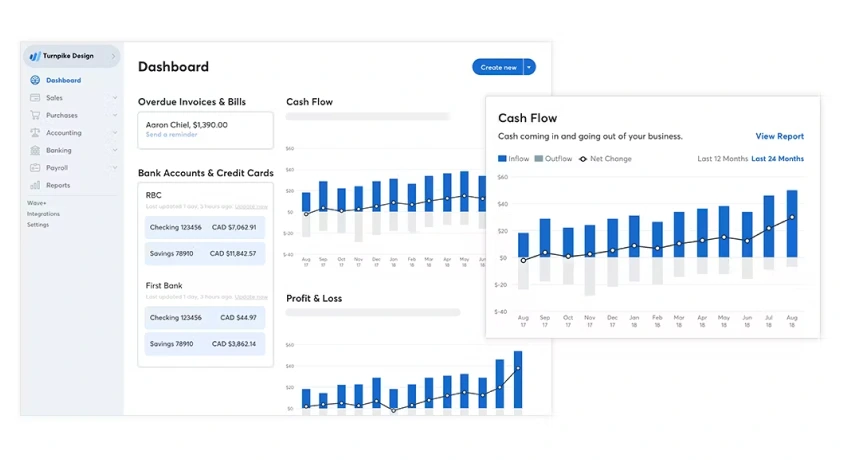Screen dimensions: 847x460
Task: Click the Profit & Loss heading
Action: [314, 298]
